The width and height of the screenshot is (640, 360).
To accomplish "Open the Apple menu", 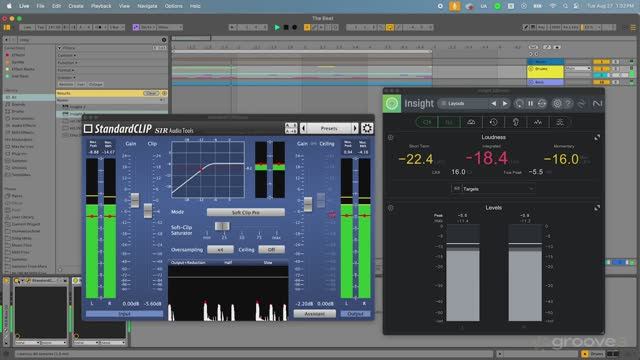I will point(9,6).
